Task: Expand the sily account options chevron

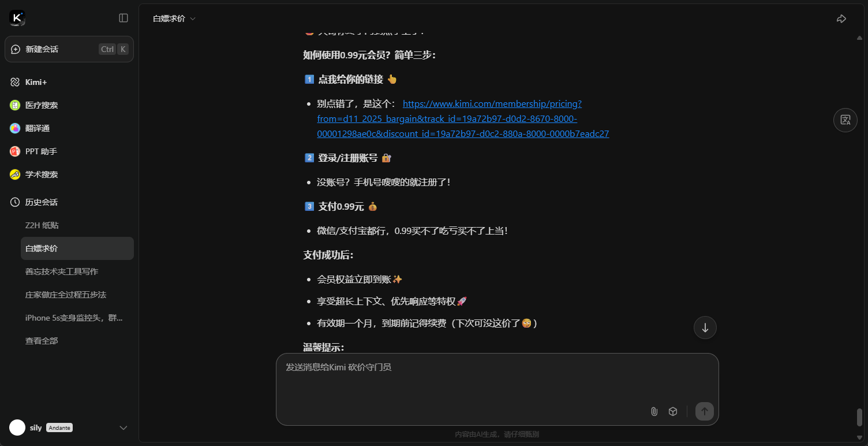Action: pos(123,428)
